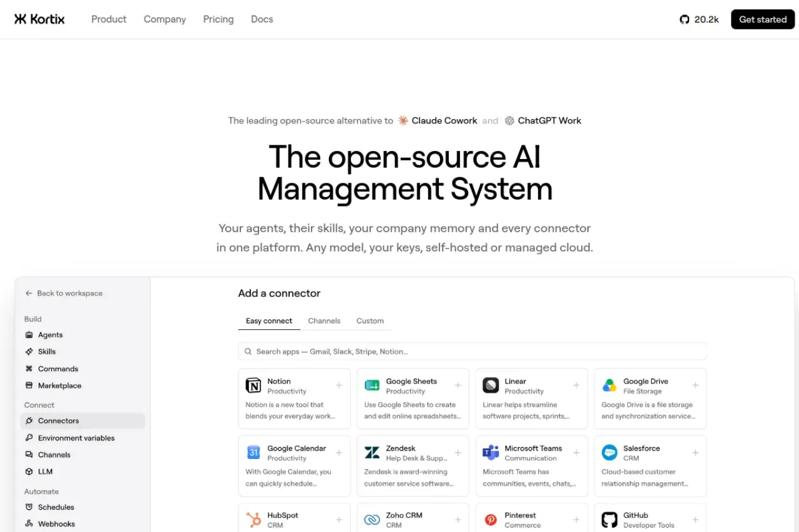Click the "Claude Cowork" text

click(444, 120)
